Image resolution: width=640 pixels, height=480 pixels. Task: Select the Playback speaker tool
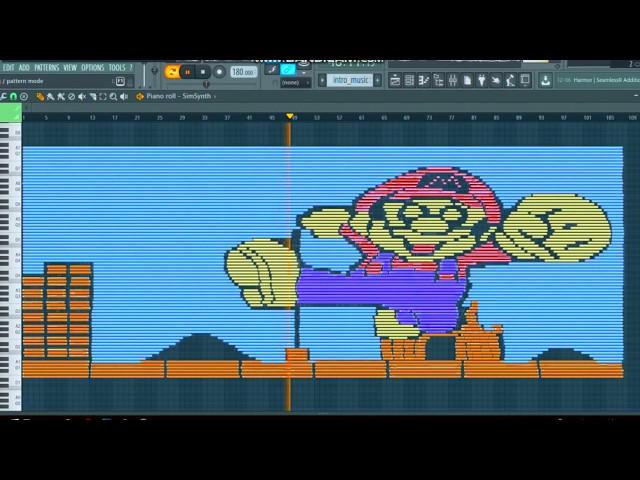click(x=124, y=96)
